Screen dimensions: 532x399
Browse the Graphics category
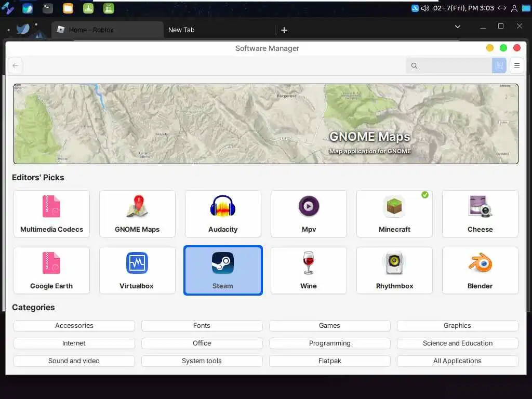pos(457,325)
